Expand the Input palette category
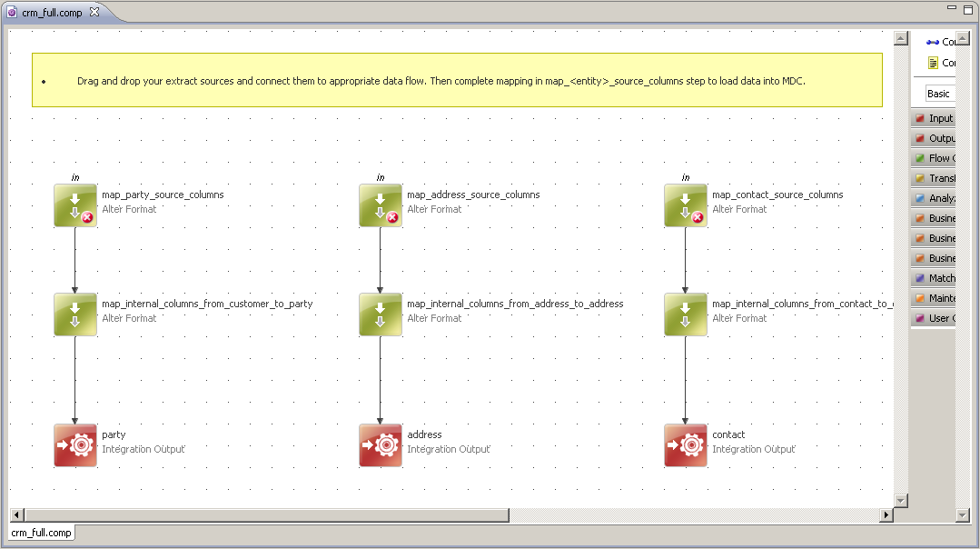 click(x=934, y=119)
